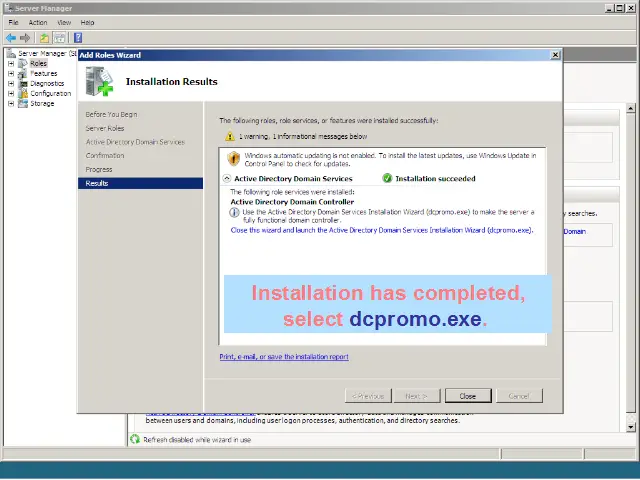The image size is (640, 480).
Task: Click 'Refresh disabled while wizard in use' text
Action: pyautogui.click(x=197, y=440)
